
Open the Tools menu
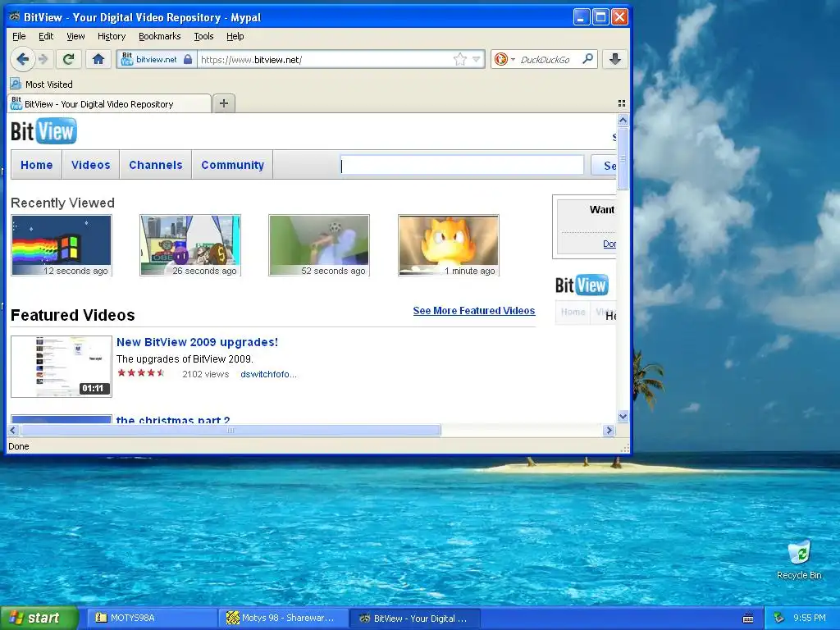point(203,36)
